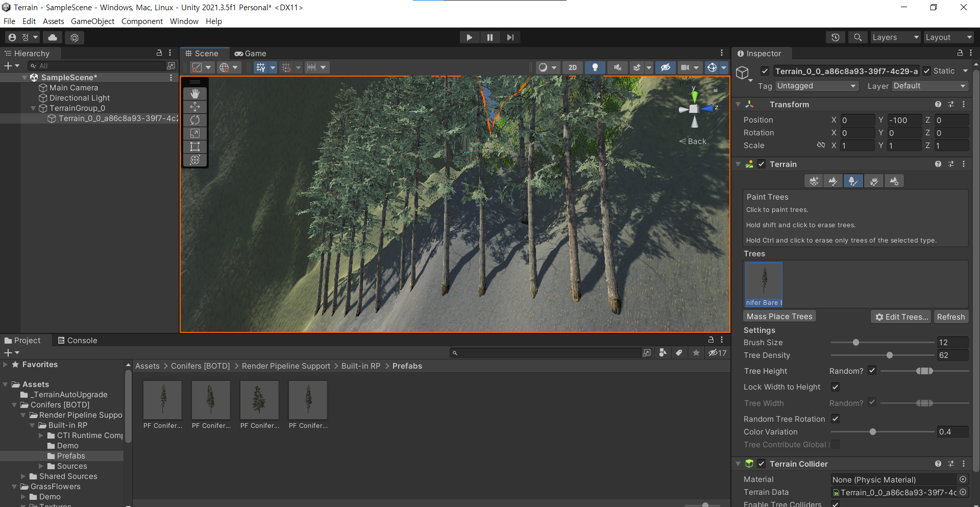The height and width of the screenshot is (507, 980).
Task: Open the Layers dropdown in toolbar
Action: tap(895, 37)
